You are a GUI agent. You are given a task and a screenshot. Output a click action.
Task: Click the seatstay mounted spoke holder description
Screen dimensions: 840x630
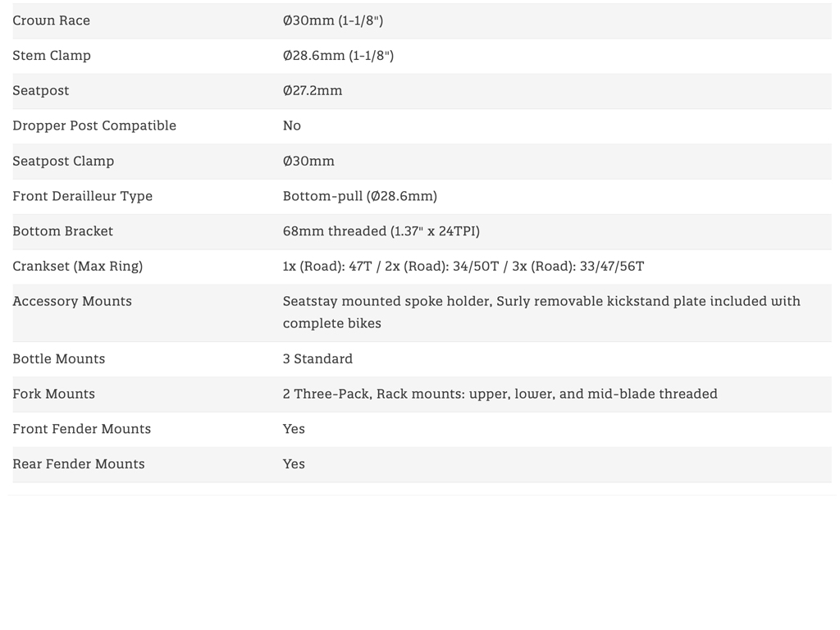tap(541, 312)
